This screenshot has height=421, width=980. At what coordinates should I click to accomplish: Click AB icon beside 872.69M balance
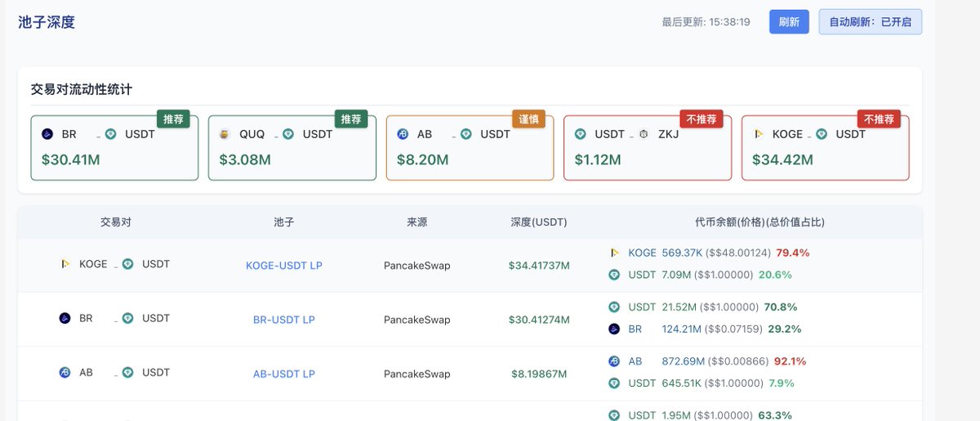pyautogui.click(x=614, y=361)
